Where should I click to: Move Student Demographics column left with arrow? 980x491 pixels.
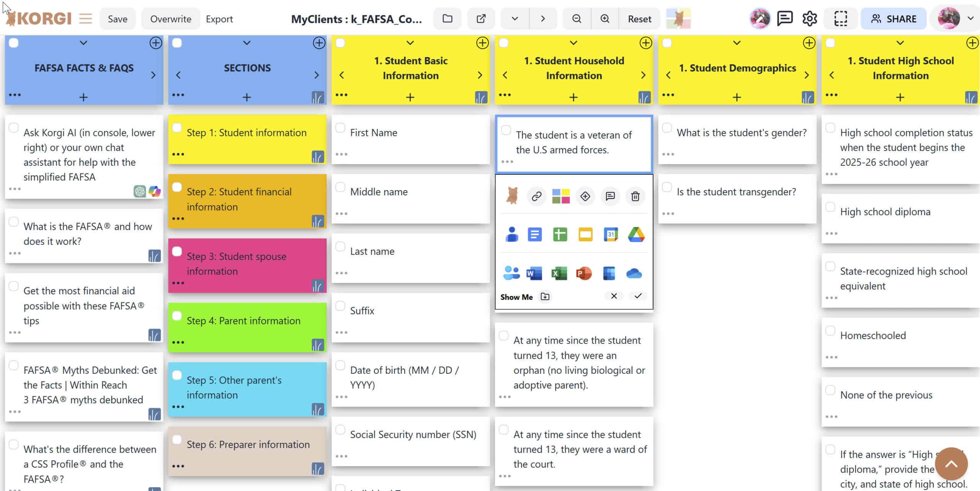pos(668,75)
